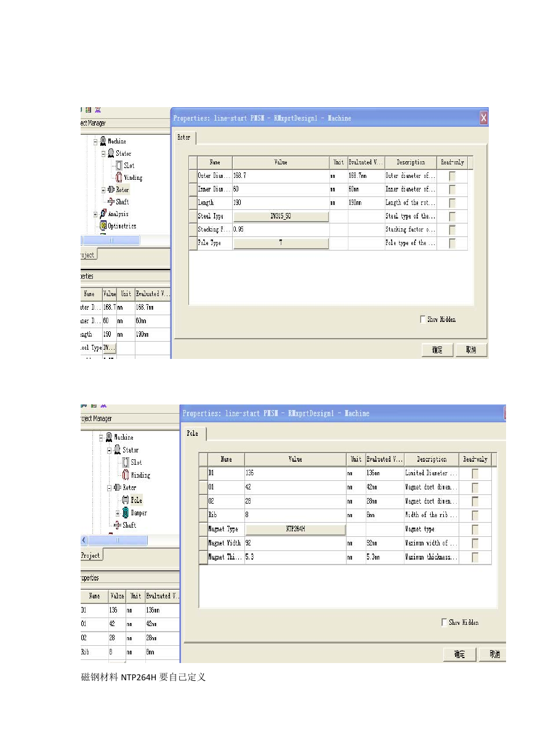Expand the Rotor node beside the Rotor dialog

coord(103,190)
